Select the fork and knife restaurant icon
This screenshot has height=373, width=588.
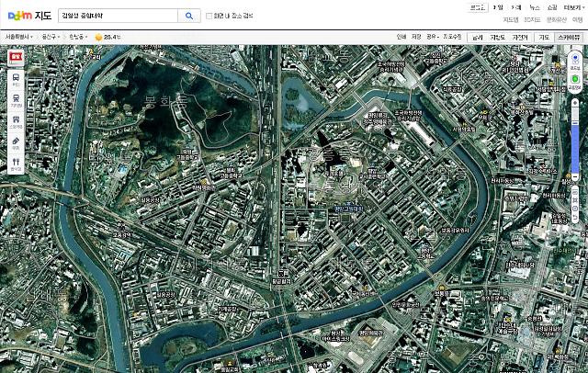[16, 164]
